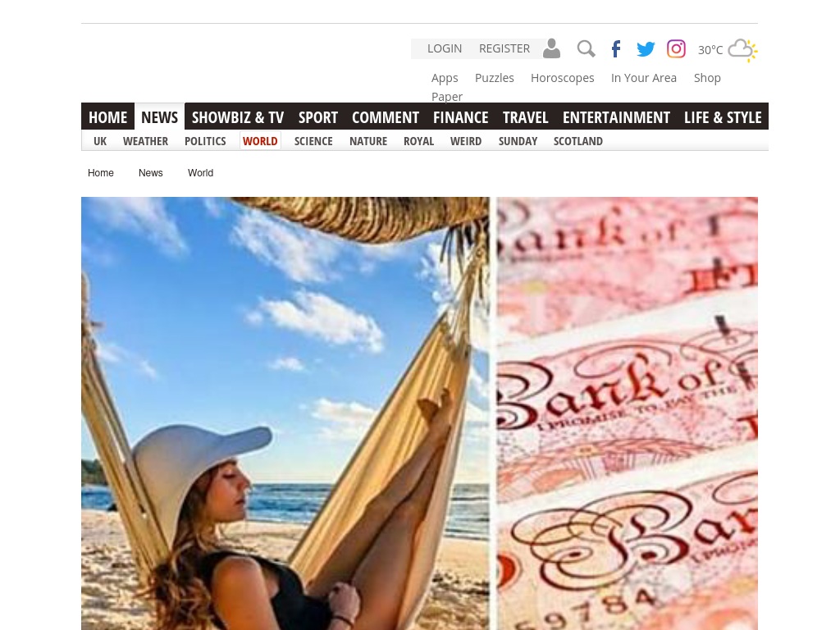Open the In Your Area link
The image size is (840, 630).
[x=644, y=78]
